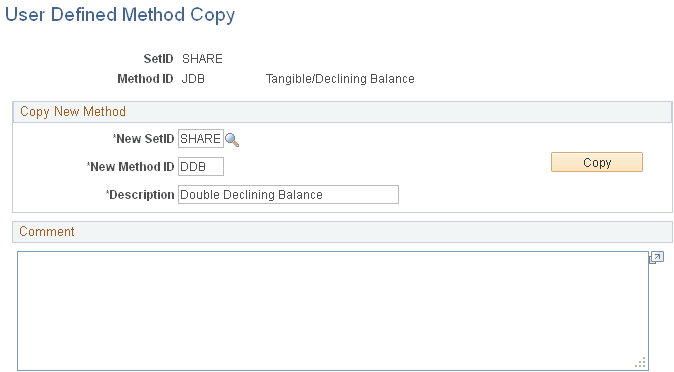Click the 'Method ID' label

(x=145, y=79)
